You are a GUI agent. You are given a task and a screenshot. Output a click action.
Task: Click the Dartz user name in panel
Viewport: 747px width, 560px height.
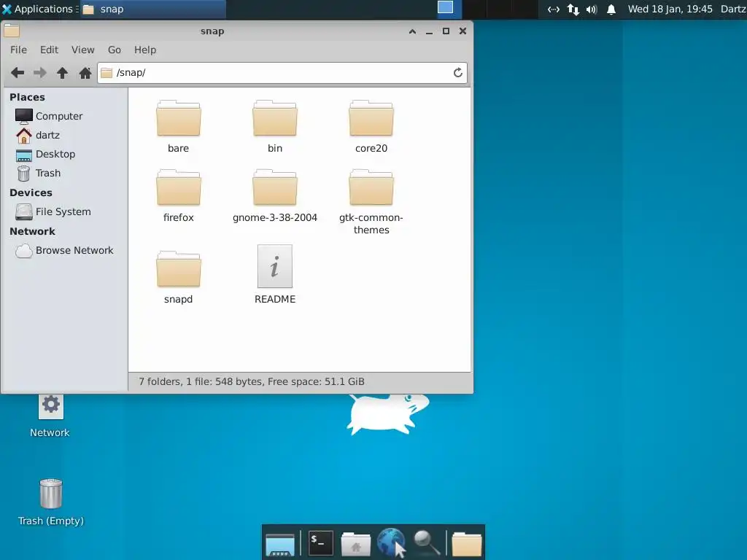tap(733, 9)
